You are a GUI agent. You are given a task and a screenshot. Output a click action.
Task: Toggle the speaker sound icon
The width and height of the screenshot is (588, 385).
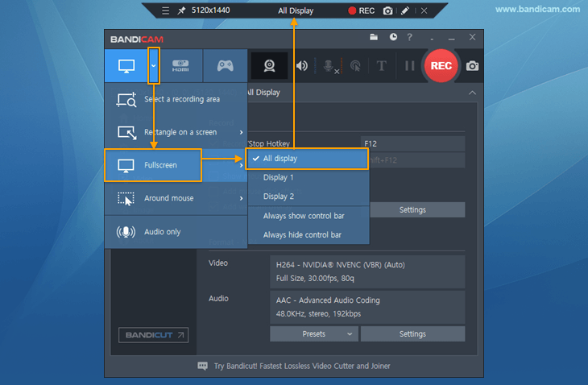[x=302, y=66]
